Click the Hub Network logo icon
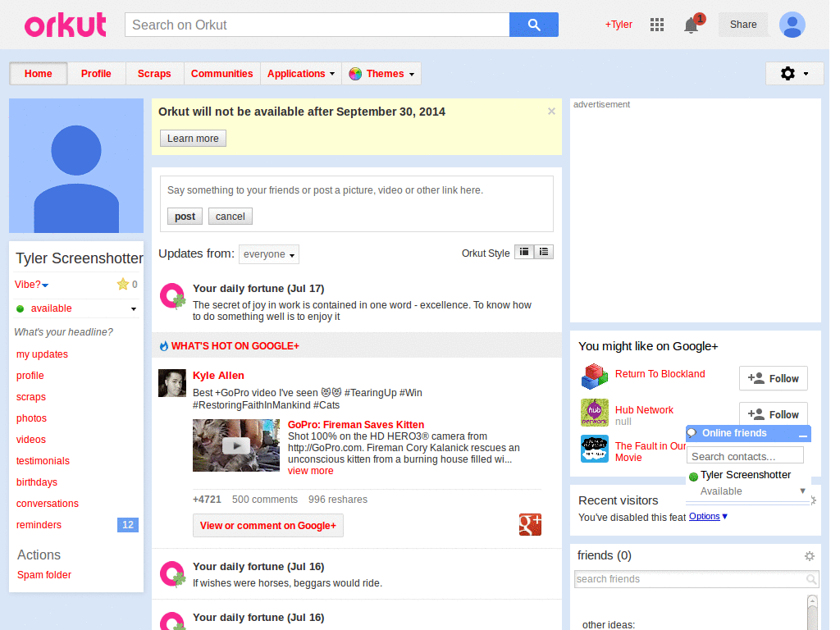840x630 pixels. (595, 413)
